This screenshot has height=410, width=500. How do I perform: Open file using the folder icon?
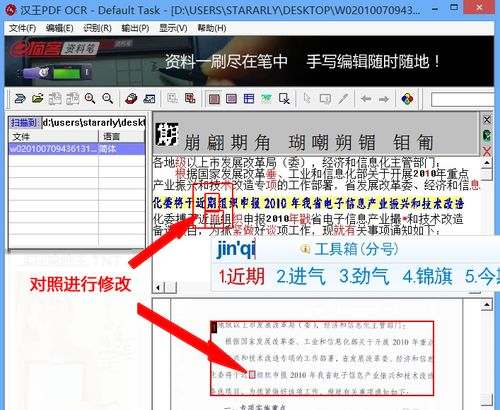point(38,99)
